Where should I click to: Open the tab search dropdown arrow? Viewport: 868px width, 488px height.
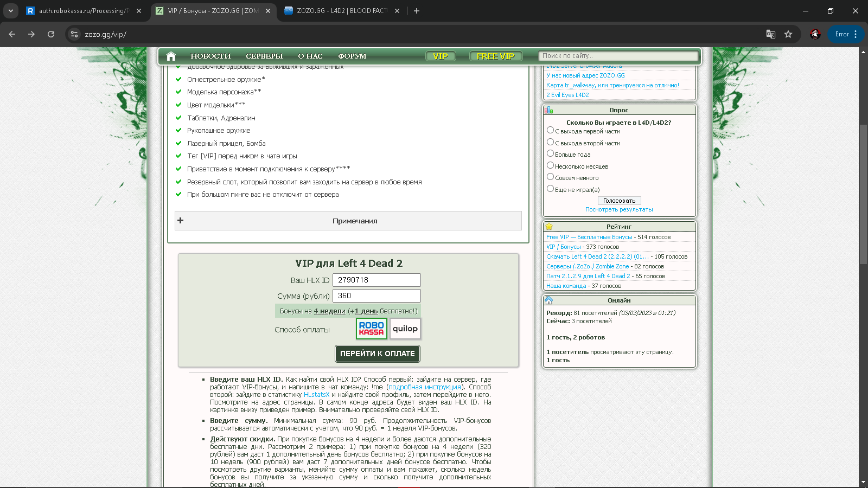click(10, 11)
